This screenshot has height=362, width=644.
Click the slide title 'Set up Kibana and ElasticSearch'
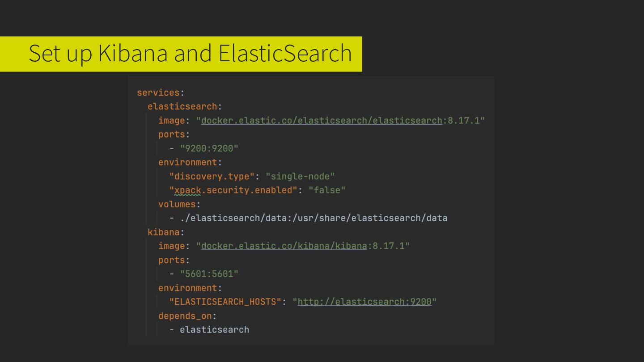(x=190, y=53)
